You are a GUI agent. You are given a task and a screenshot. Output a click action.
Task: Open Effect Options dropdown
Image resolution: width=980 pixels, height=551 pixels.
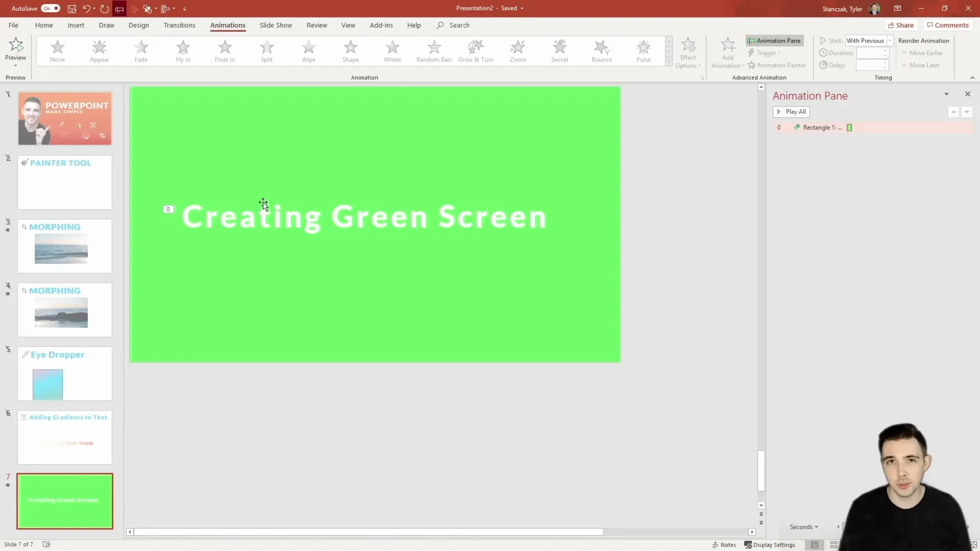(688, 53)
